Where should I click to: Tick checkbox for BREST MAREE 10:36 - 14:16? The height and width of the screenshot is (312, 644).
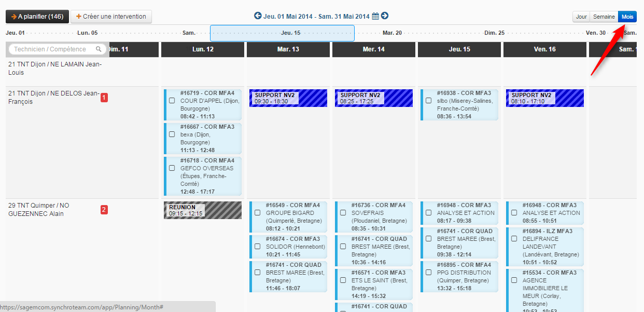tap(343, 247)
